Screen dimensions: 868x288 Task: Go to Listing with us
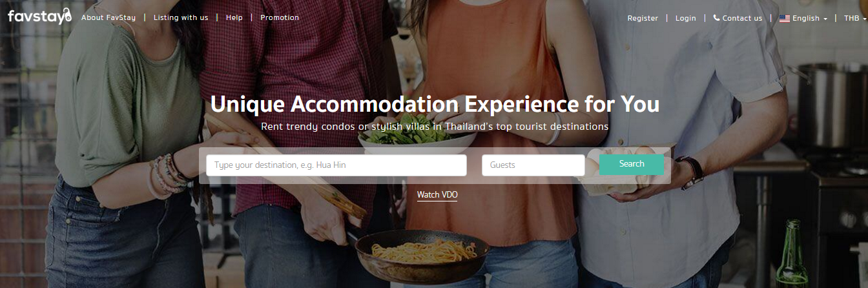click(x=181, y=17)
